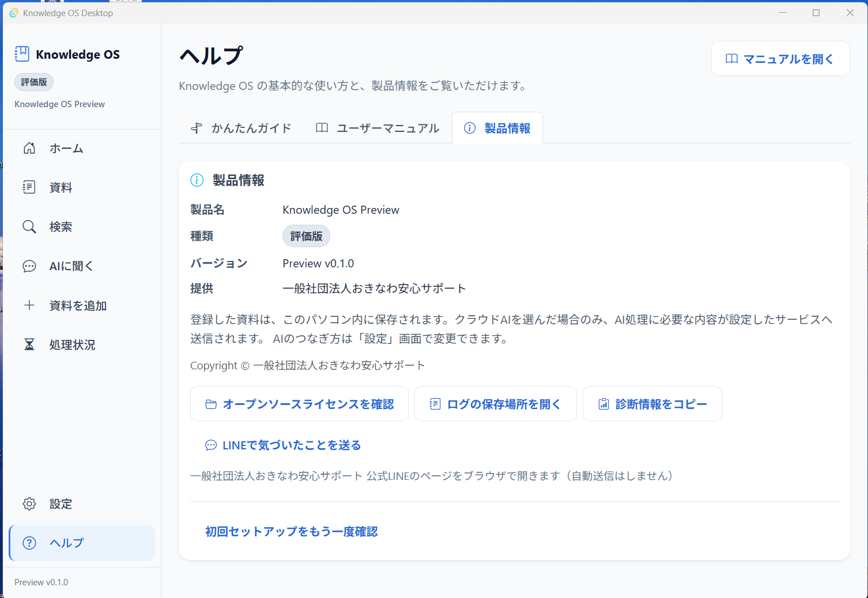
Task: Click the info icon next to 製品情報 heading
Action: point(197,180)
